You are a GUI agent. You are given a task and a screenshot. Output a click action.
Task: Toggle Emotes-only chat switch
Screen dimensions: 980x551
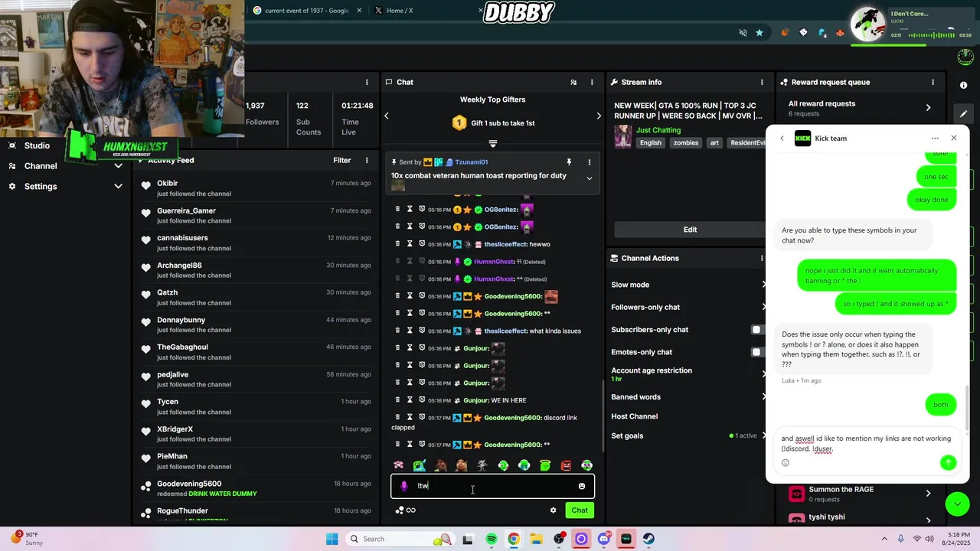pos(758,352)
